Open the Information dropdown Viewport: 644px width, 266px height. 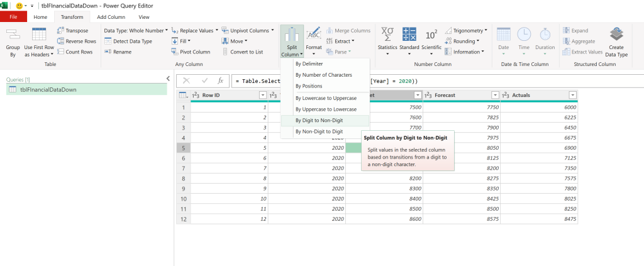coord(465,52)
